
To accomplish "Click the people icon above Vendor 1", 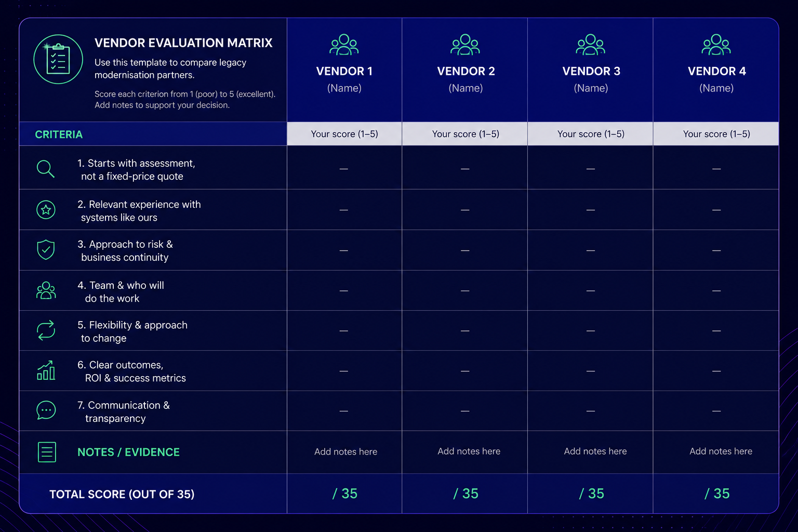I will (344, 45).
